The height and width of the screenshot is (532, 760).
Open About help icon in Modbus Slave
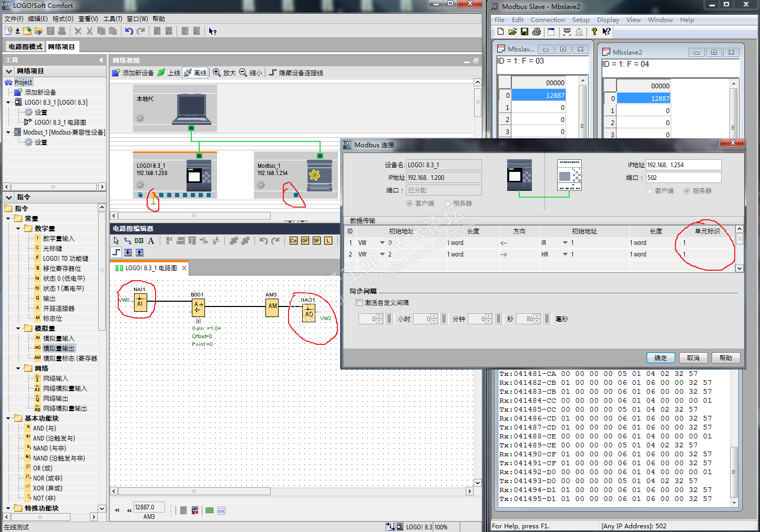[x=594, y=32]
